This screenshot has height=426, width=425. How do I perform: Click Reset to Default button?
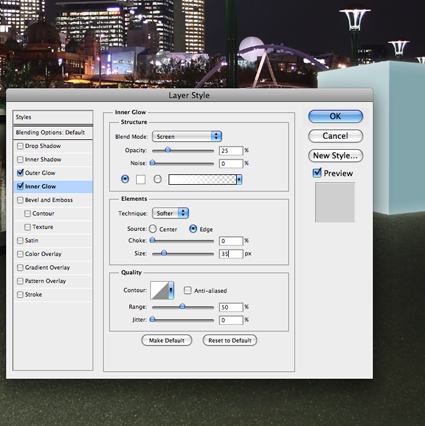tap(230, 340)
